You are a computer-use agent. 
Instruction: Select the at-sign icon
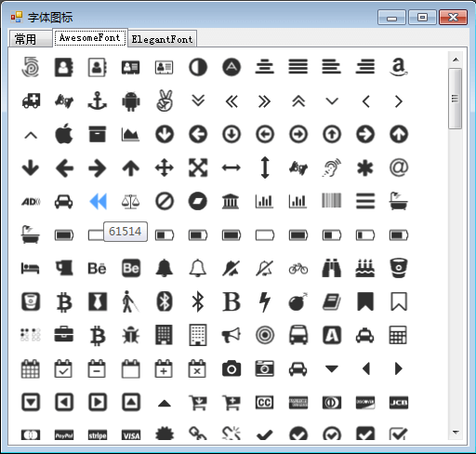click(399, 167)
